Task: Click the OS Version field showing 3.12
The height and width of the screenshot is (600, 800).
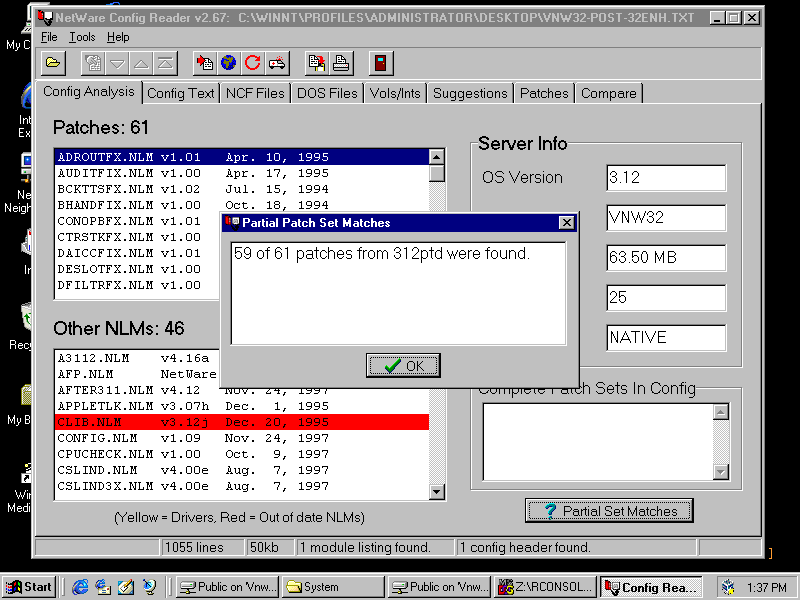Action: [x=666, y=178]
